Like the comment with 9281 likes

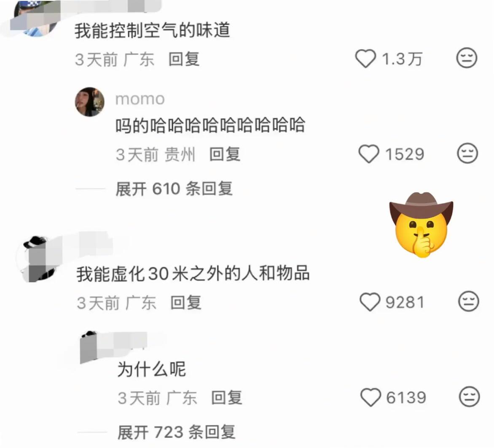[x=370, y=302]
